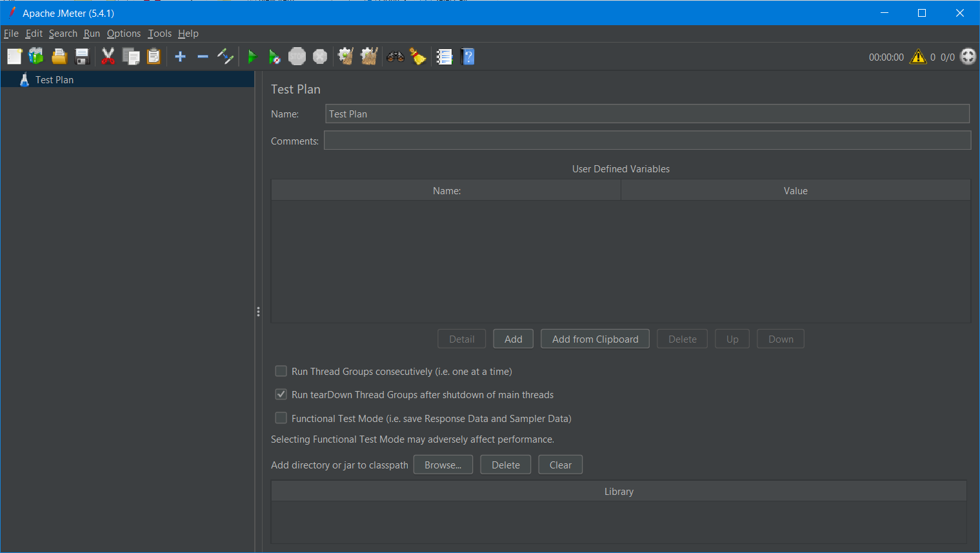This screenshot has width=980, height=553.
Task: Click Add from Clipboard button
Action: tap(595, 339)
